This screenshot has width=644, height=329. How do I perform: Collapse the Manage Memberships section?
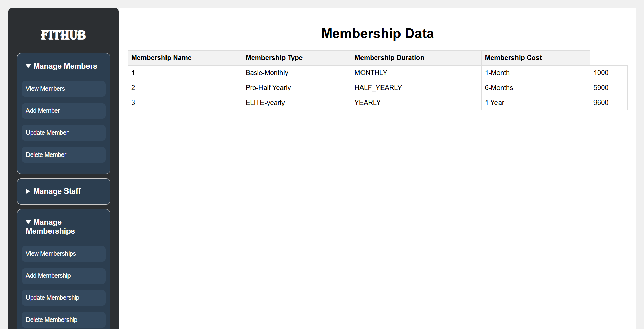point(50,226)
